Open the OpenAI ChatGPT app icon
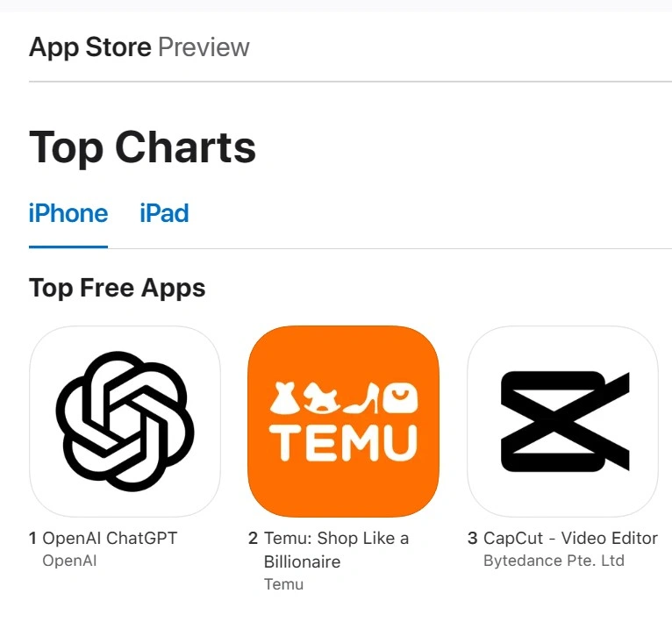 (x=125, y=421)
